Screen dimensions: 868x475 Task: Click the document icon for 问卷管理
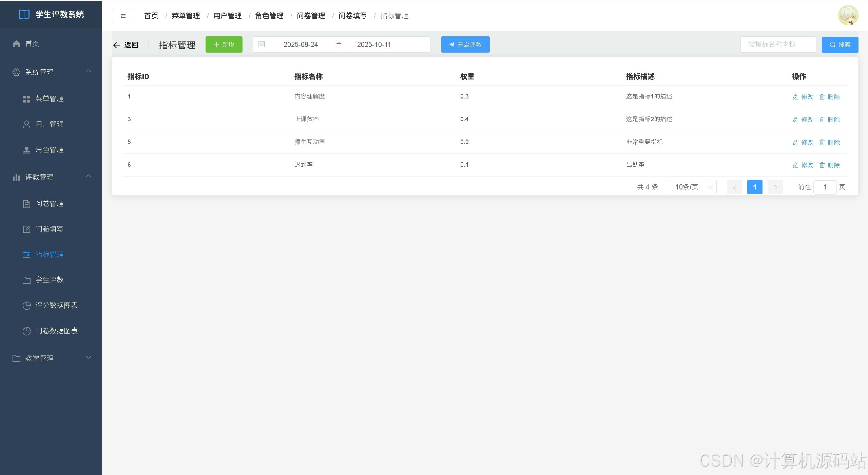pos(26,204)
